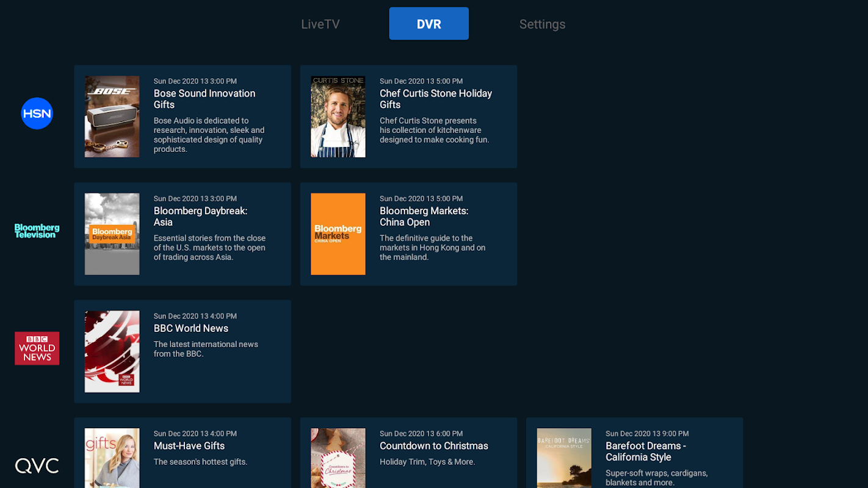Screen dimensions: 868x488
Task: Switch to the LiveTV tab
Action: click(320, 24)
